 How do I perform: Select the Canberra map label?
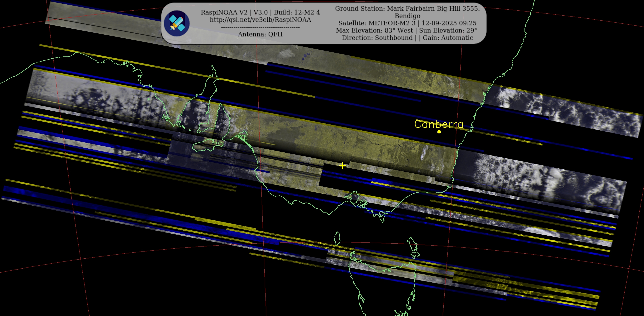pos(438,124)
